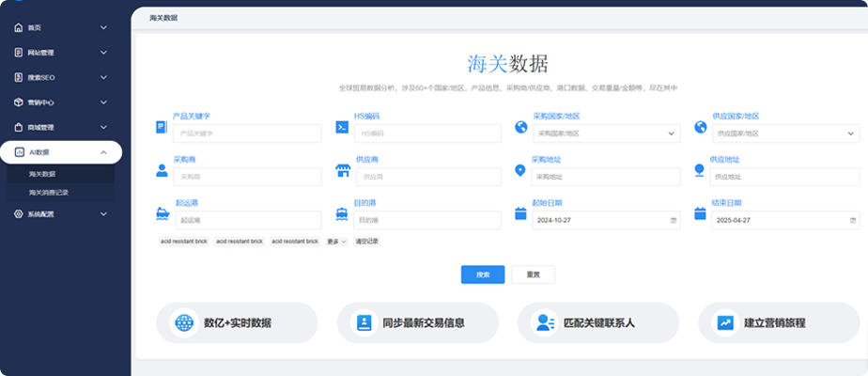Image resolution: width=868 pixels, height=376 pixels.
Task: Click the blue 搜索 button
Action: [483, 274]
